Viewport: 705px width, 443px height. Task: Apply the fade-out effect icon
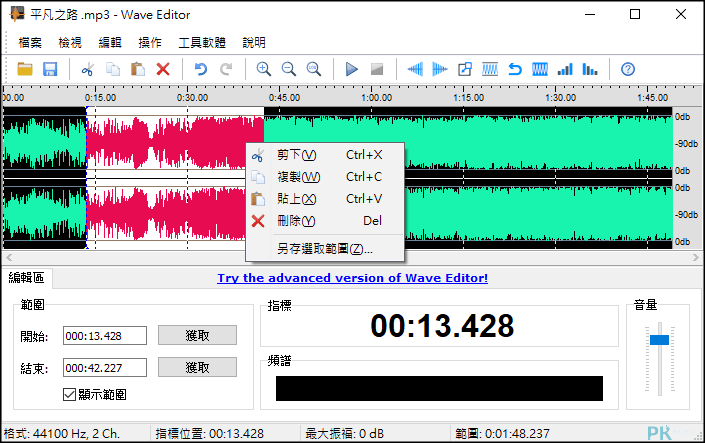pyautogui.click(x=440, y=69)
